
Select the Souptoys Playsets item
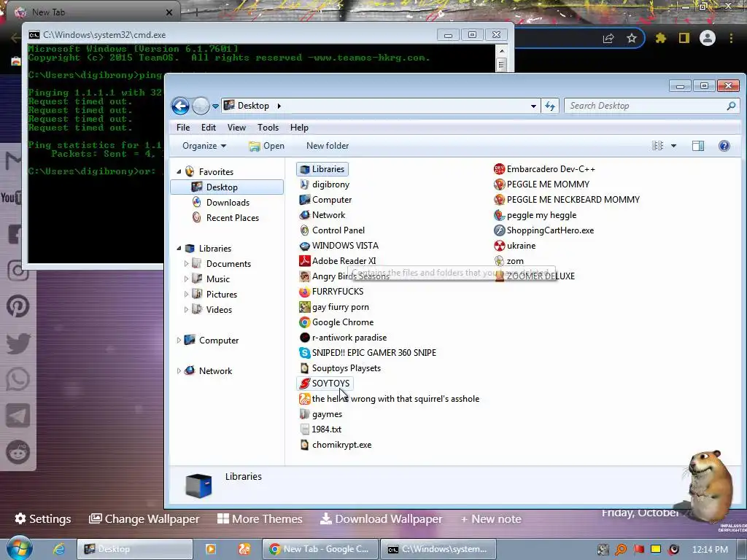(x=340, y=368)
